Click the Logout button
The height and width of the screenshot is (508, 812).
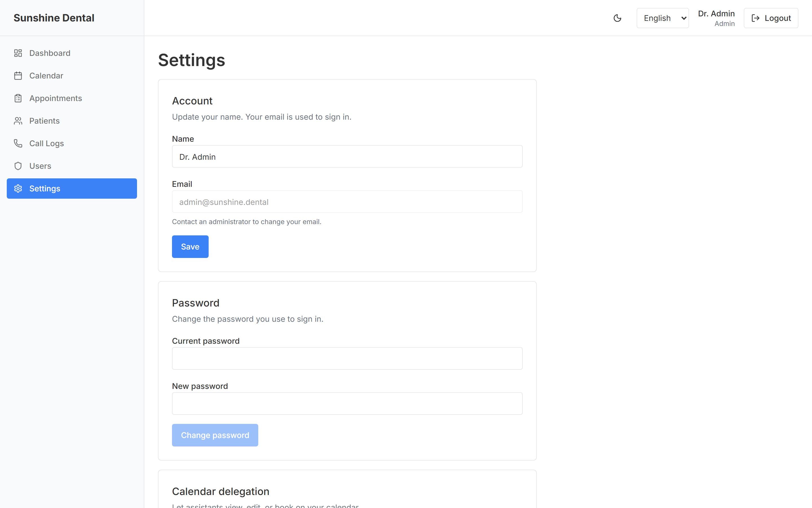coord(771,18)
